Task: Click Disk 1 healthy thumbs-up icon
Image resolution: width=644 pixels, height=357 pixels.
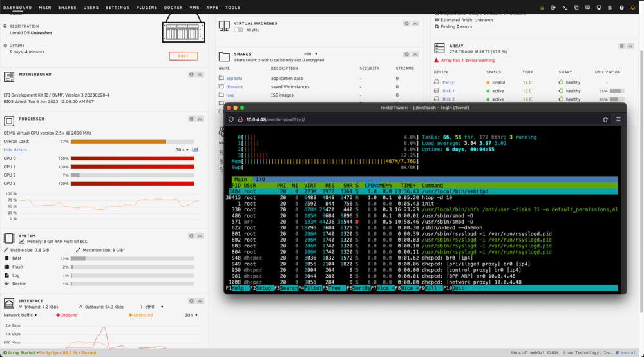Action: coord(561,91)
